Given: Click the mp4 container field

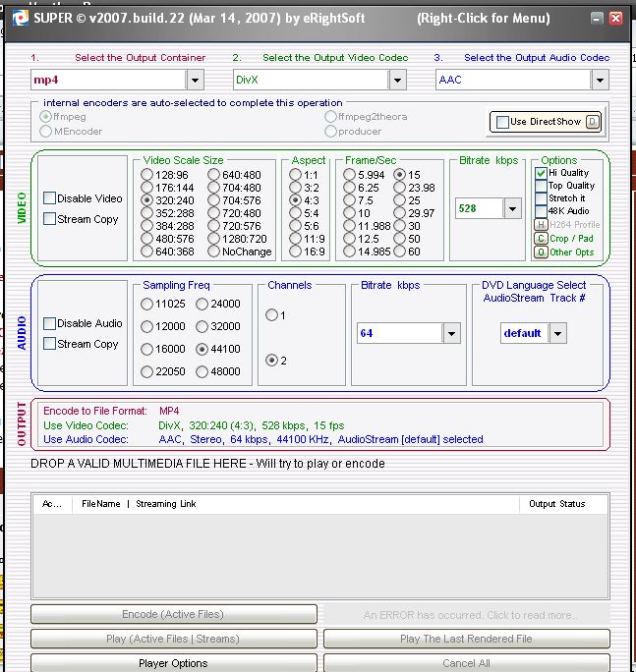Looking at the screenshot, I should pos(108,81).
